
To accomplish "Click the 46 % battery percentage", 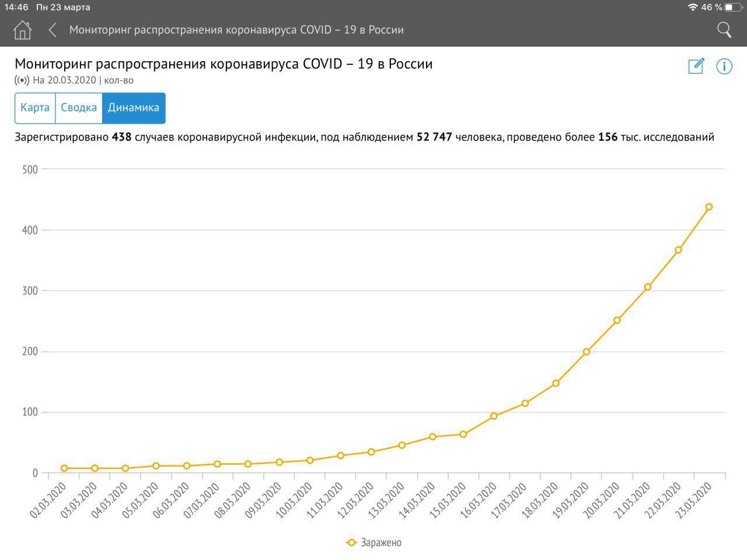I will (711, 8).
